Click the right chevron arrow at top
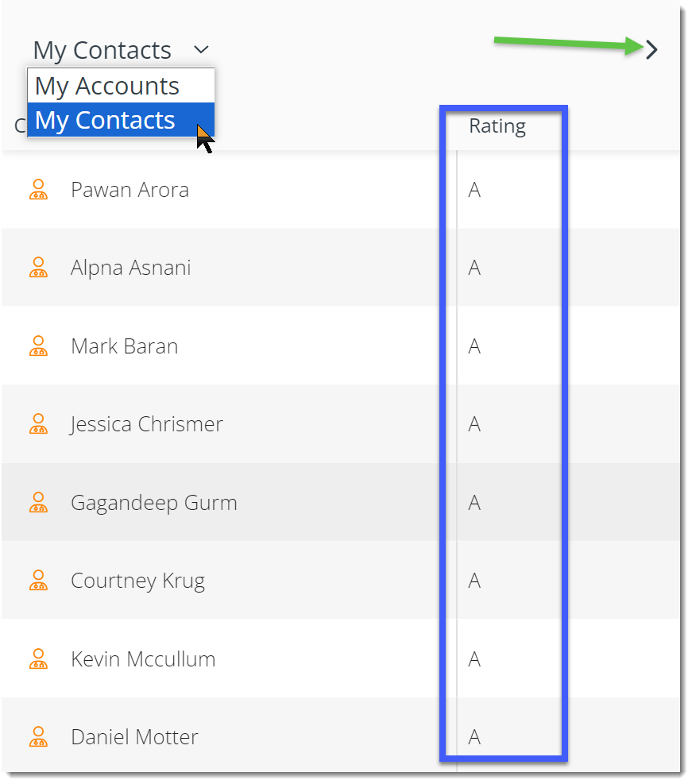This screenshot has width=692, height=784. (651, 49)
